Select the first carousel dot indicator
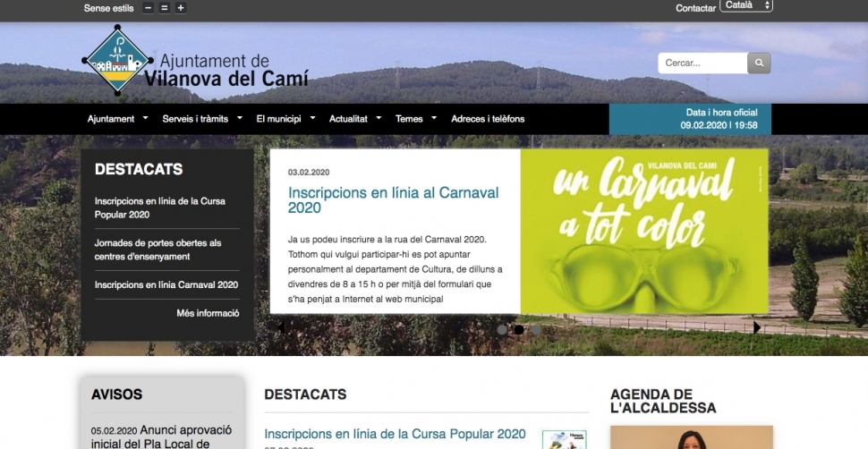The image size is (868, 449). (x=502, y=329)
